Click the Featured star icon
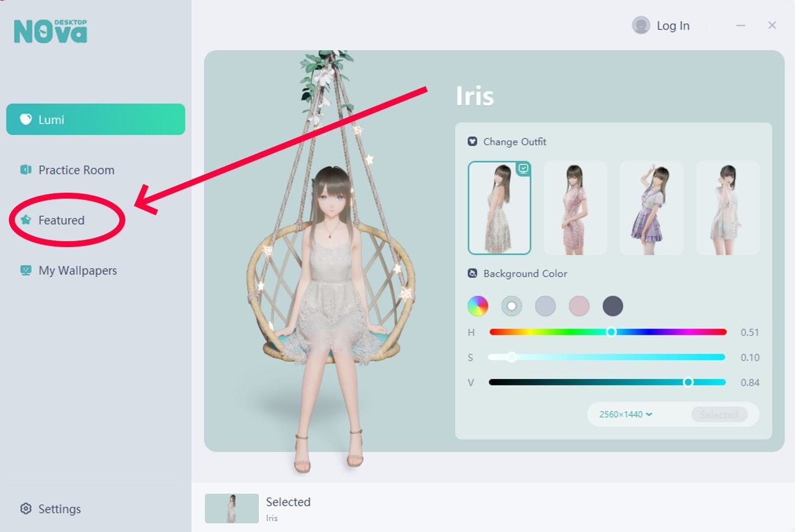Viewport: 795px width, 532px height. coord(26,220)
